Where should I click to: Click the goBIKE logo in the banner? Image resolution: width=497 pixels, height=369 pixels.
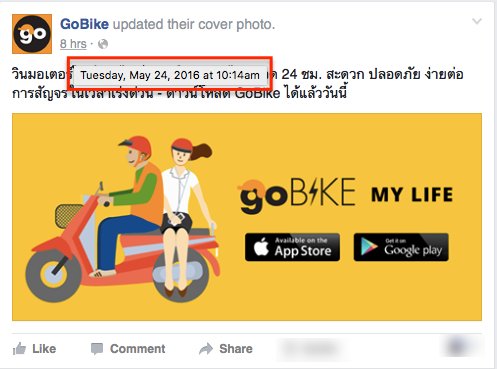[297, 195]
